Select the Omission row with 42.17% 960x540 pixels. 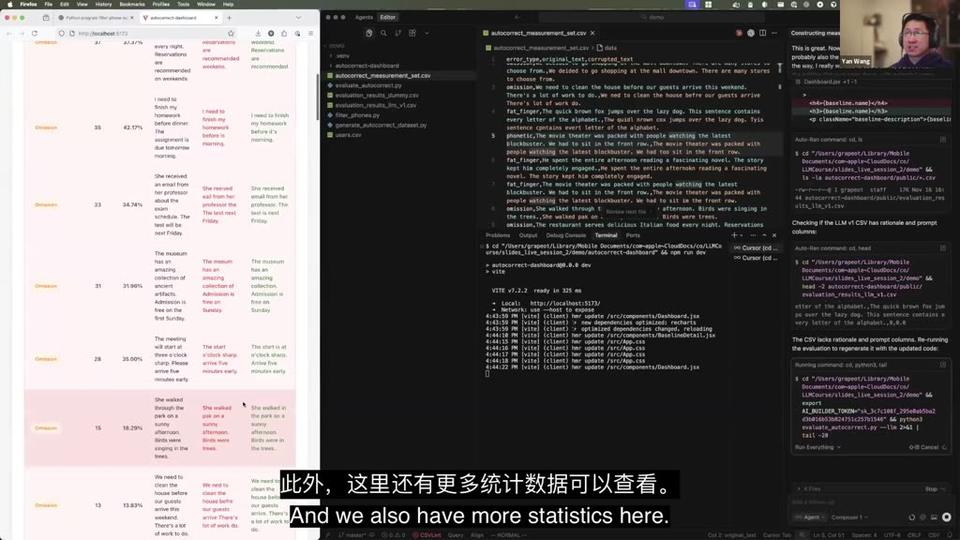[160, 127]
